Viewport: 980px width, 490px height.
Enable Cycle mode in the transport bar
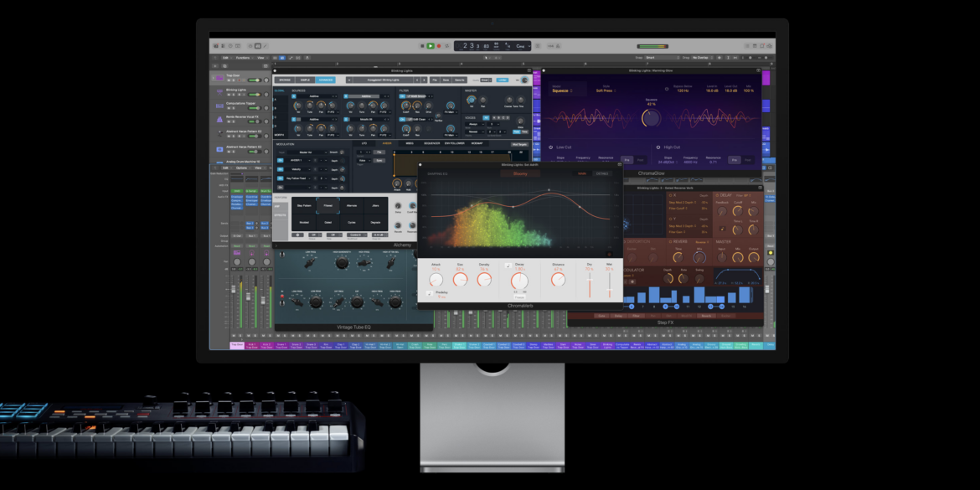tap(447, 45)
